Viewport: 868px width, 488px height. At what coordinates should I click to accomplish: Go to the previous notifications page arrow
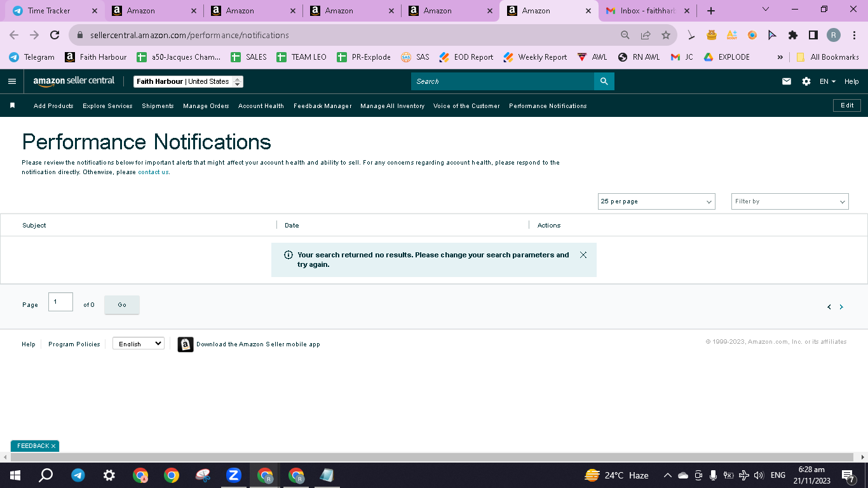coord(829,307)
